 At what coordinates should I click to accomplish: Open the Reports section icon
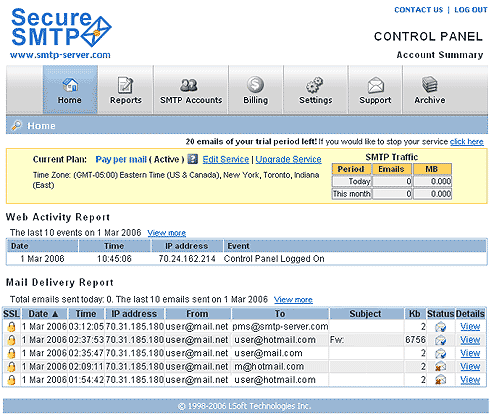pos(126,85)
